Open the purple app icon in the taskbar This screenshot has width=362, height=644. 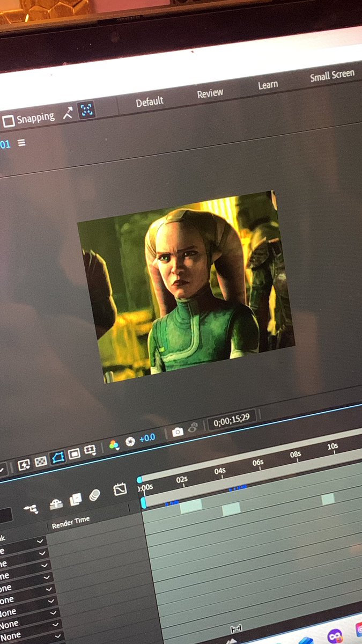pyautogui.click(x=335, y=636)
